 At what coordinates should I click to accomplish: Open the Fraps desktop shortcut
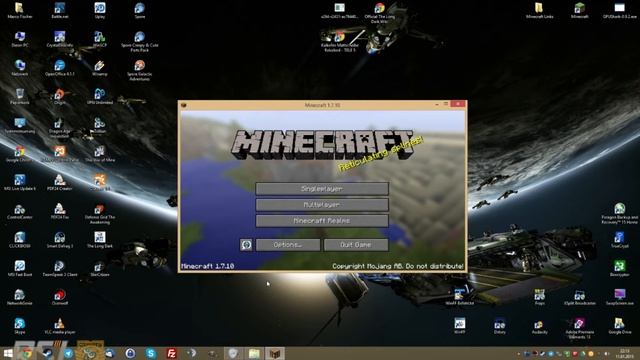tap(540, 297)
